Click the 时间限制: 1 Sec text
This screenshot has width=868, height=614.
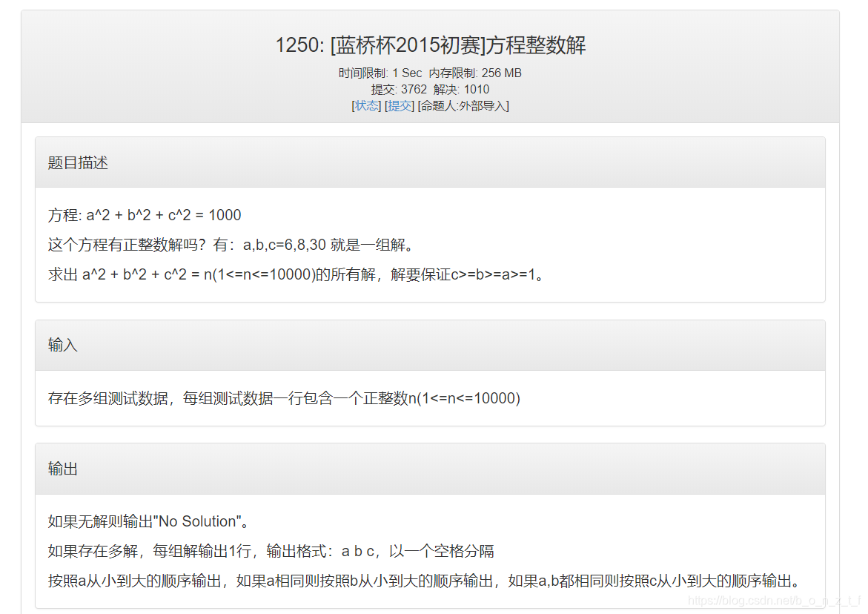pos(380,73)
